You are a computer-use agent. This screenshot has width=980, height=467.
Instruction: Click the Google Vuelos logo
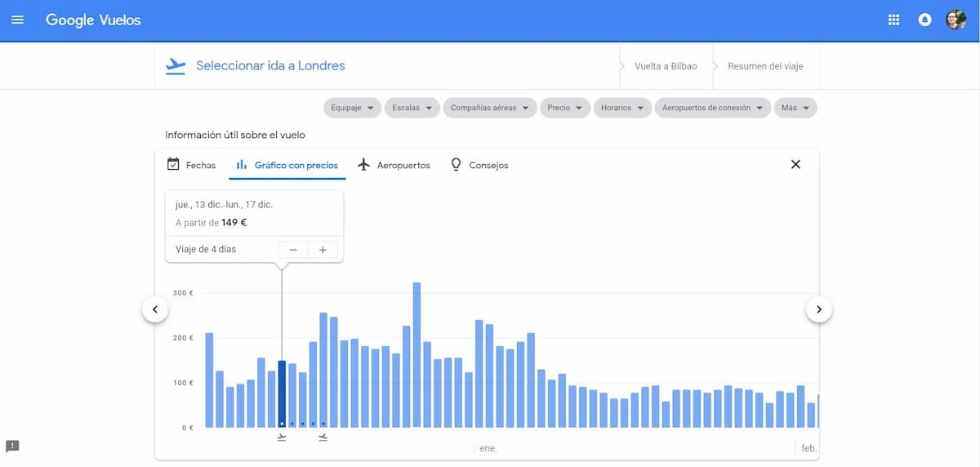click(93, 20)
